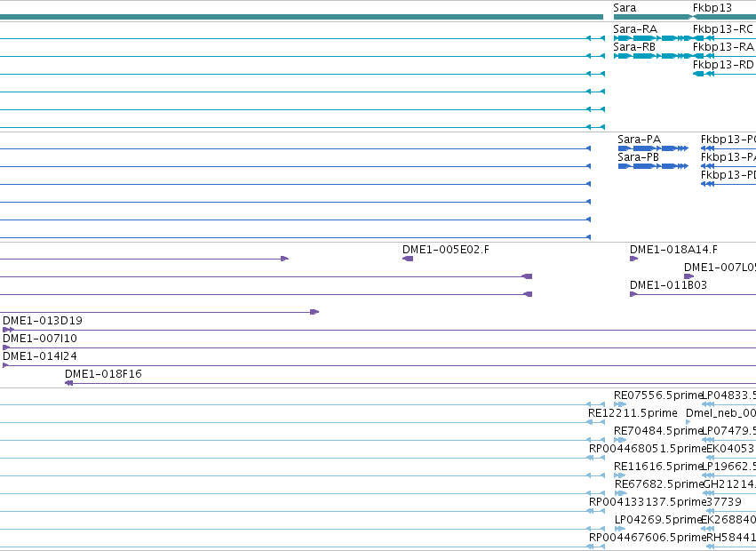The width and height of the screenshot is (756, 551).
Task: Select the Sara-RA transcript label
Action: click(x=635, y=29)
